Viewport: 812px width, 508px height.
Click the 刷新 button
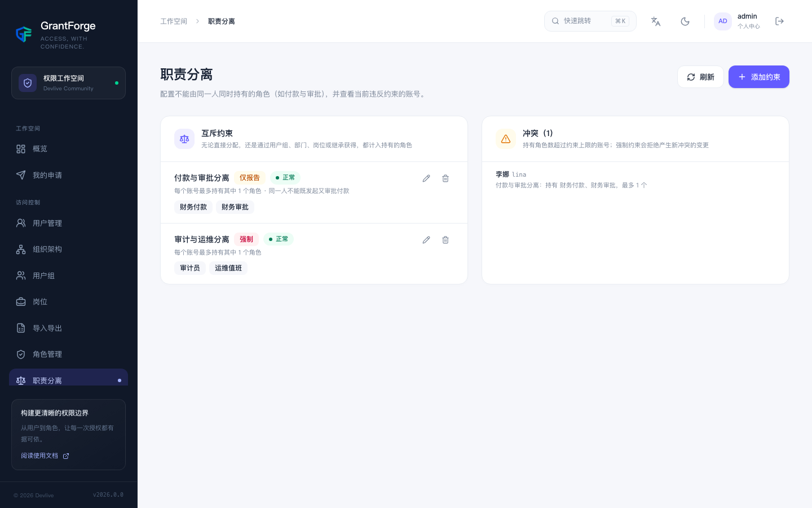[700, 77]
